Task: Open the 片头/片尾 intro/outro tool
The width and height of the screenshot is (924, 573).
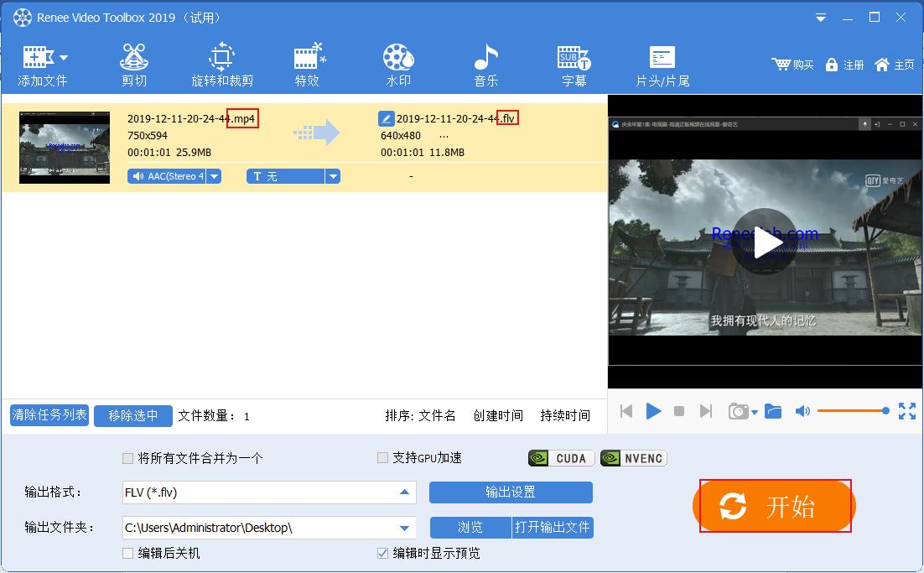Action: 662,63
